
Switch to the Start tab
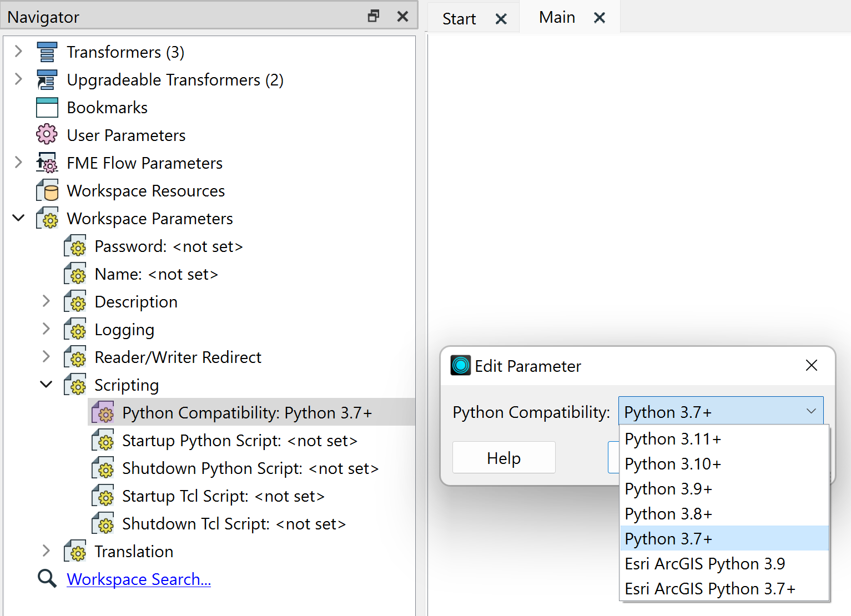tap(459, 19)
